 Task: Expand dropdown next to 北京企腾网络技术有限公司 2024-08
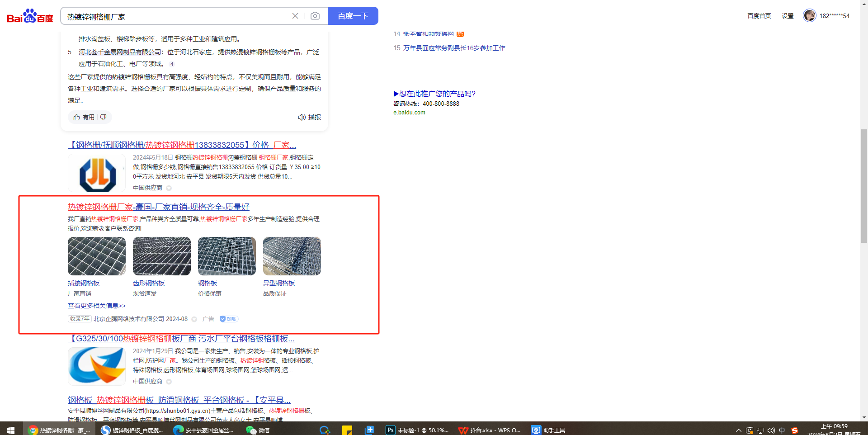pyautogui.click(x=194, y=319)
